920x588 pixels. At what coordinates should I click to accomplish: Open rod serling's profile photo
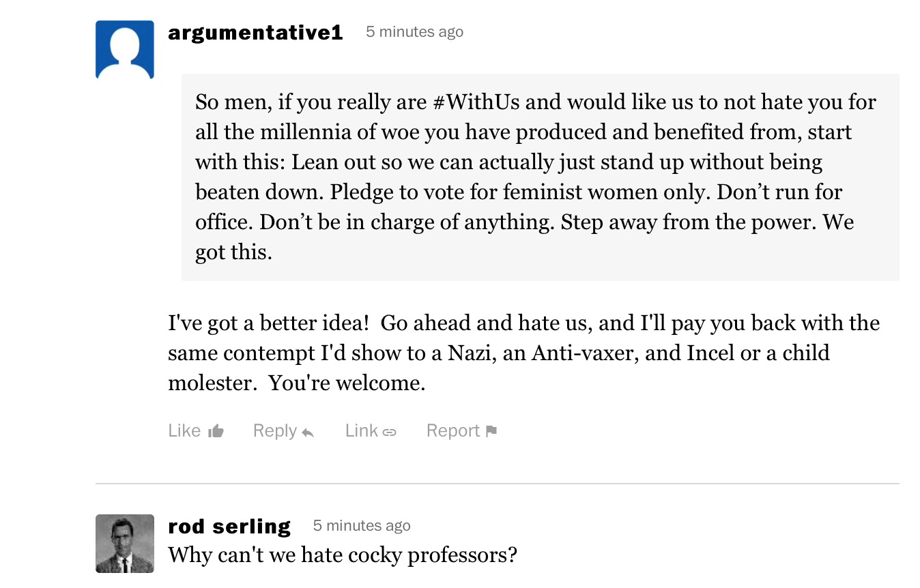click(125, 544)
